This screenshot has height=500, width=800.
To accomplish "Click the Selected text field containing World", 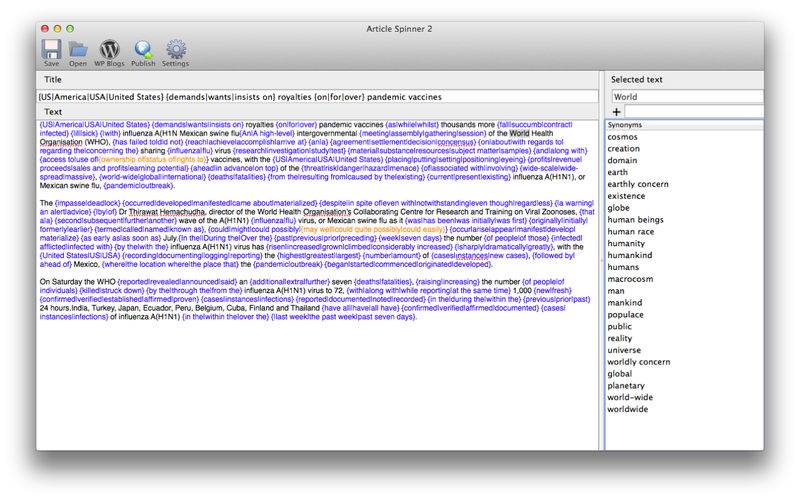I will [687, 96].
